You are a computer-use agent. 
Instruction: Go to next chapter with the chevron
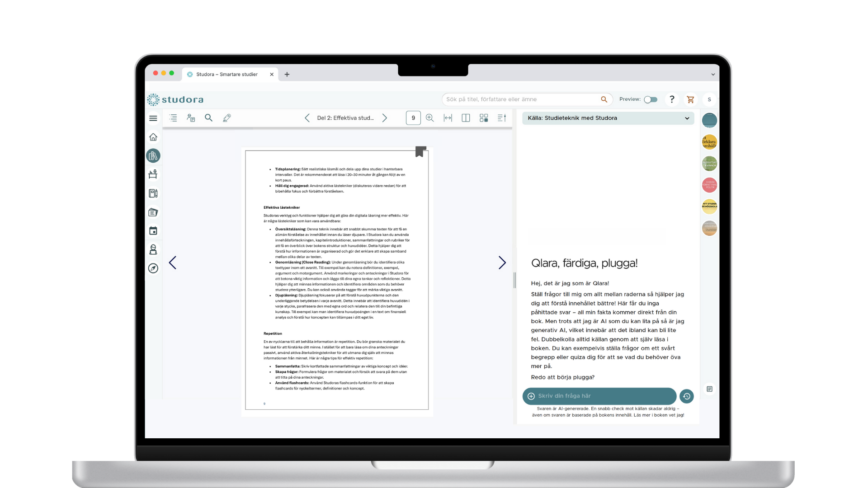385,118
